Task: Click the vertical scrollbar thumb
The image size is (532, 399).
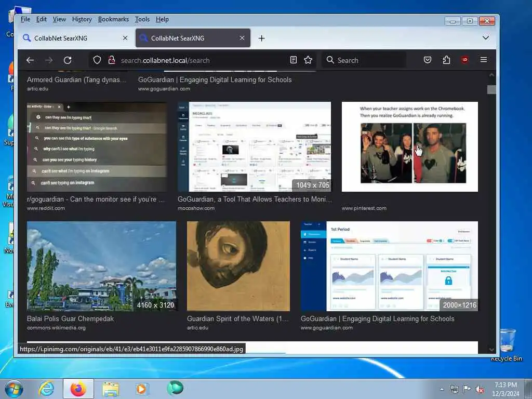Action: click(x=491, y=89)
